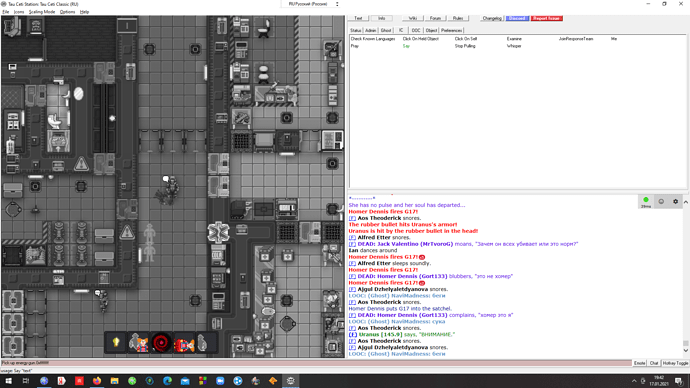
Task: Open the Scaling Mode menu
Action: [42, 12]
